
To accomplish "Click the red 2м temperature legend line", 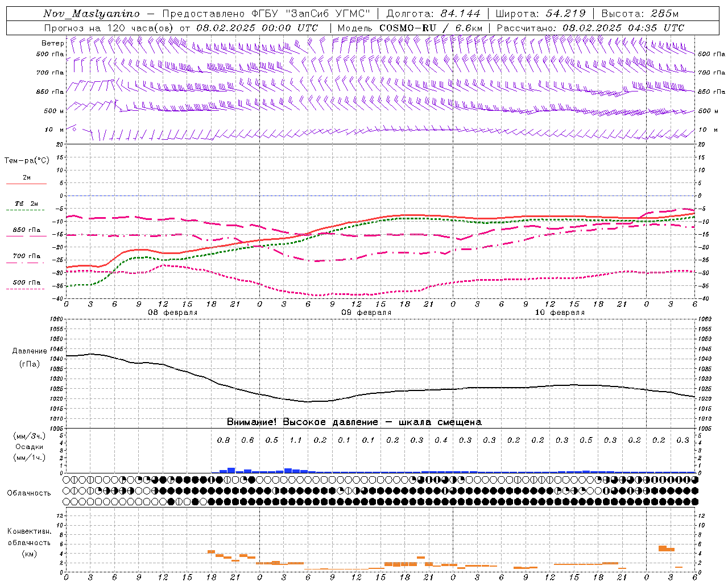I will [x=26, y=184].
